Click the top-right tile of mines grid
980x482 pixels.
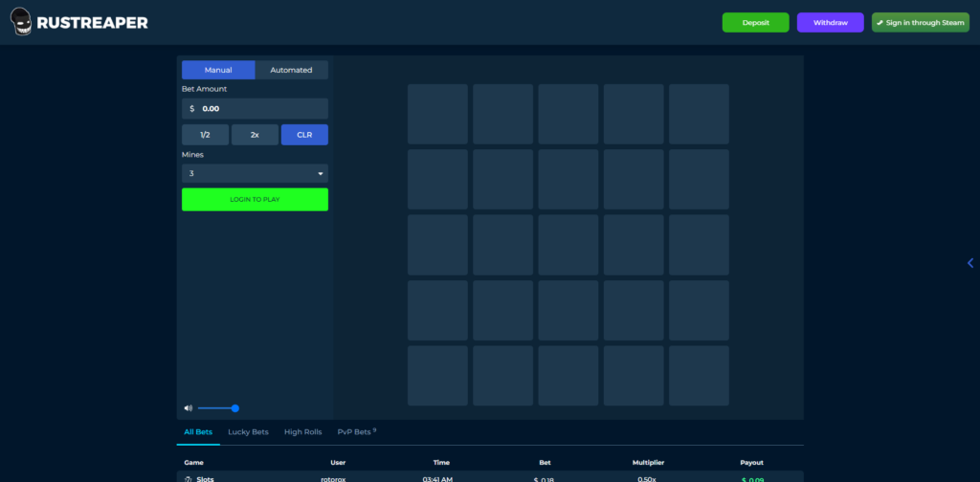(x=699, y=114)
